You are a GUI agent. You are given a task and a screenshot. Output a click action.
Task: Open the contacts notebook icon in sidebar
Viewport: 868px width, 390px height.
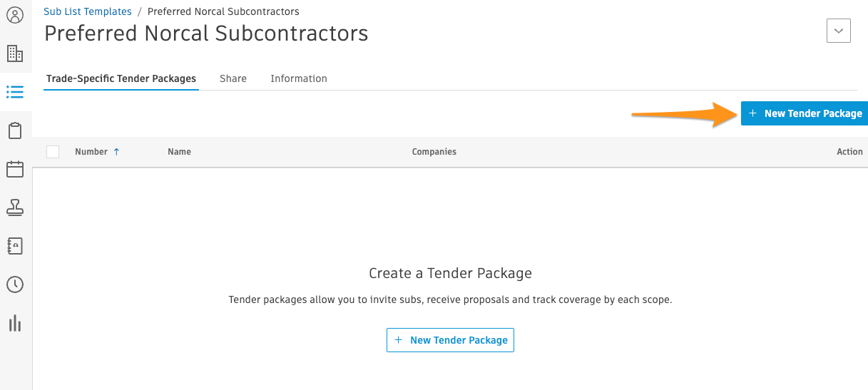pos(15,246)
